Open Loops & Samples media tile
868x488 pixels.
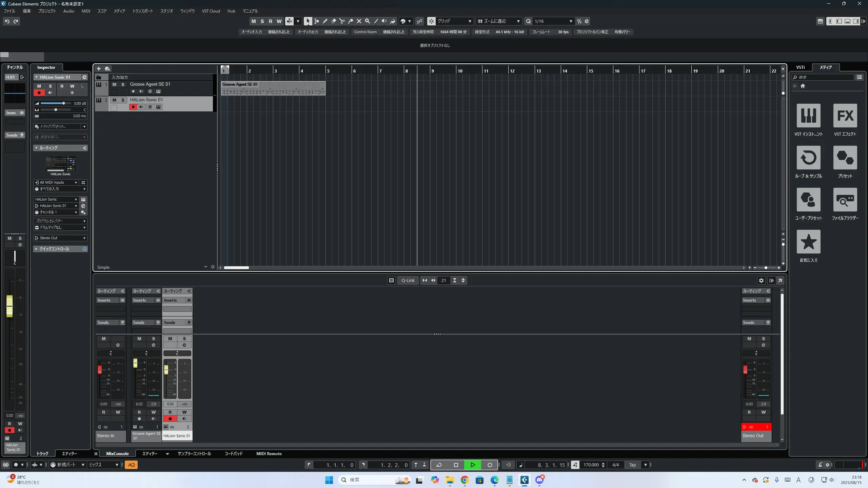808,158
